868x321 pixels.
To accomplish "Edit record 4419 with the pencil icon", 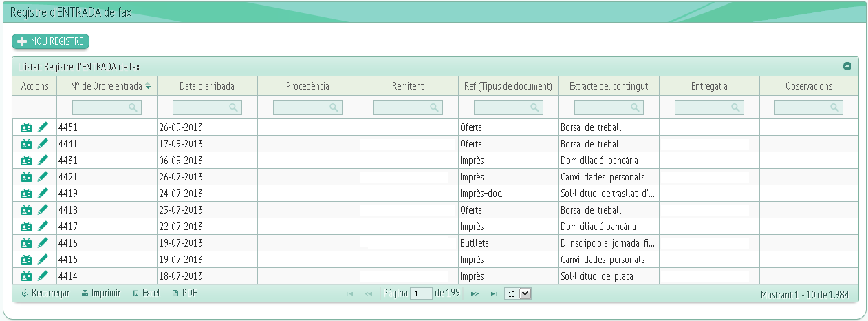I will tap(43, 194).
